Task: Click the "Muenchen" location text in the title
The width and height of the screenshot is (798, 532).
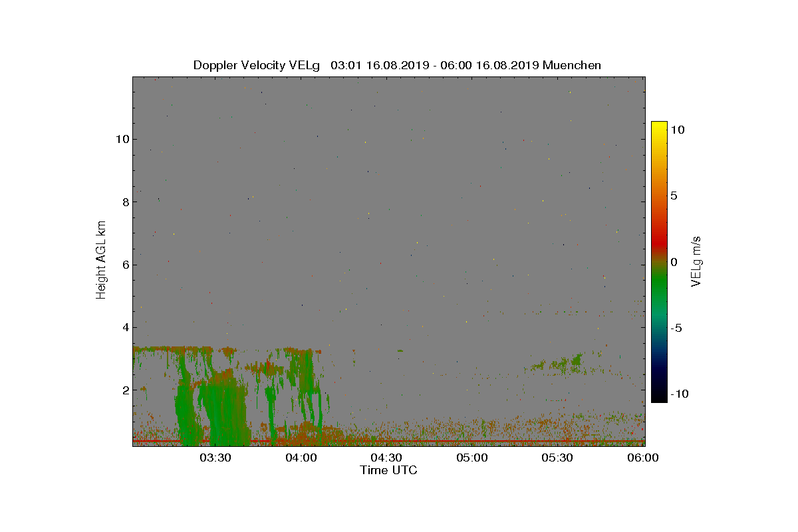Action: click(x=572, y=65)
